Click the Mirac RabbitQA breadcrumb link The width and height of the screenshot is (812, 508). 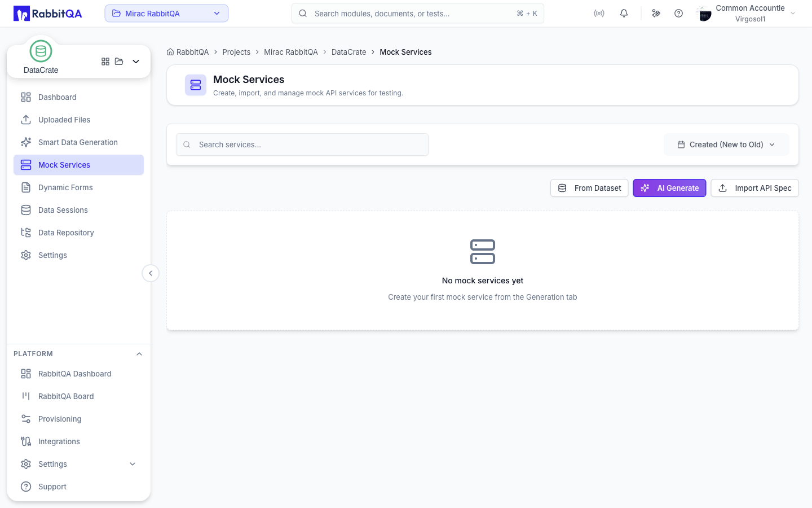tap(291, 52)
